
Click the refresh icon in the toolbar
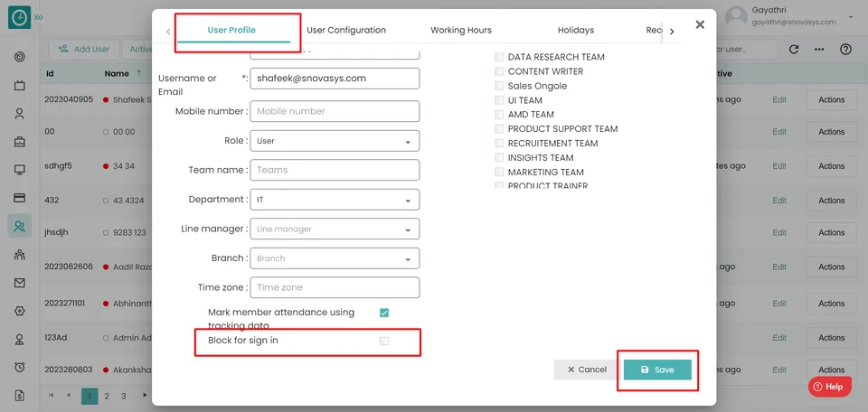794,49
